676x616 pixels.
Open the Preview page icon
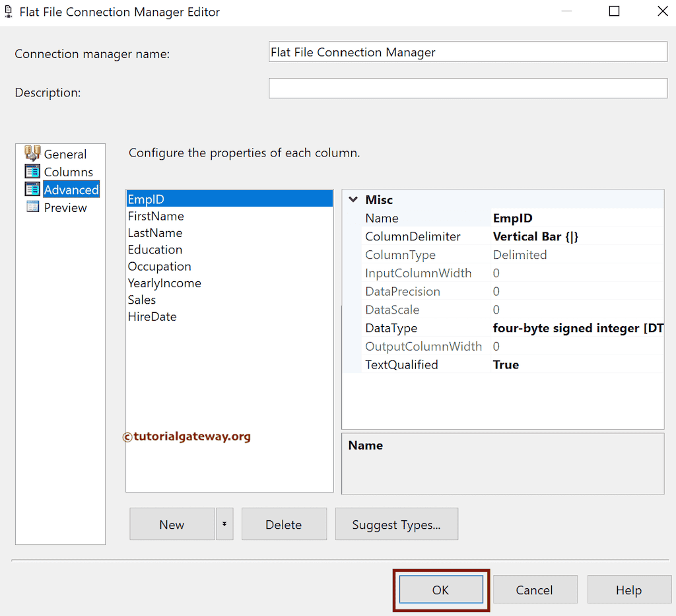[x=32, y=207]
